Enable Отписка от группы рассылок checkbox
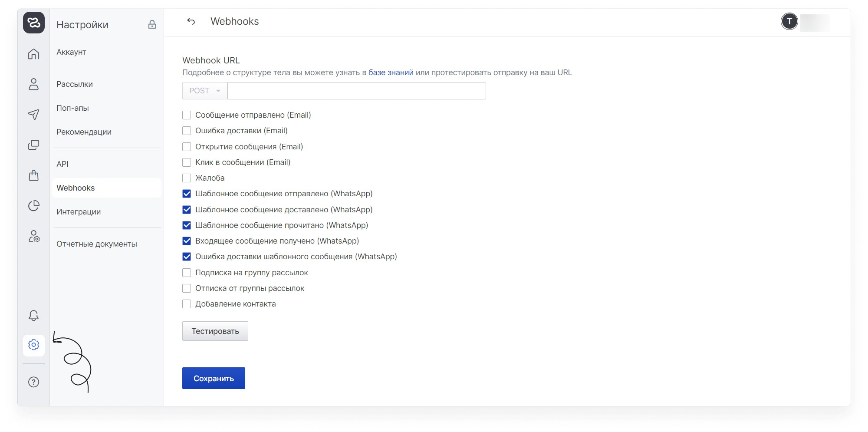868x432 pixels. pos(187,288)
